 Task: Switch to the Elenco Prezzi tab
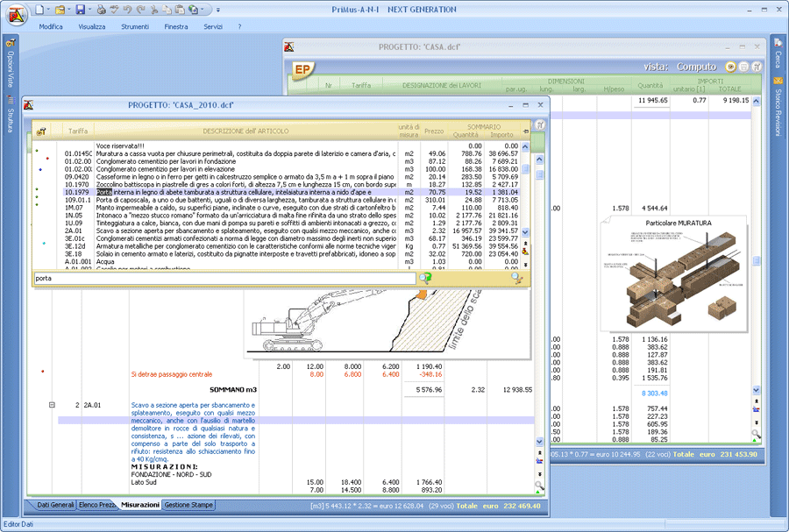tap(96, 506)
